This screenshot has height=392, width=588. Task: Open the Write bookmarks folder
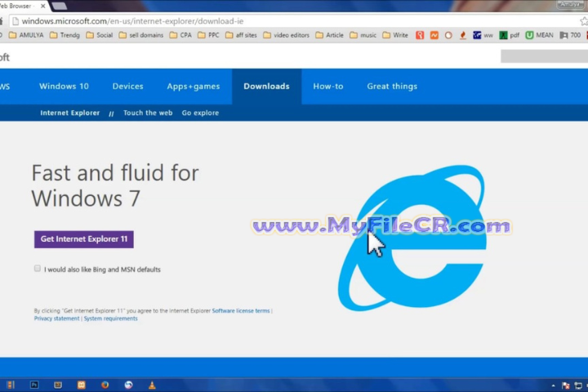tap(395, 35)
